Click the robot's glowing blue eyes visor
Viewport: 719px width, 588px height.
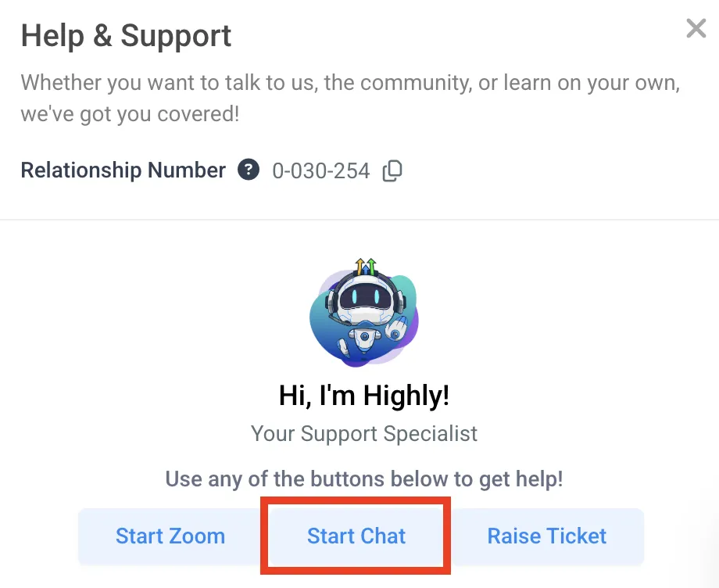click(364, 297)
